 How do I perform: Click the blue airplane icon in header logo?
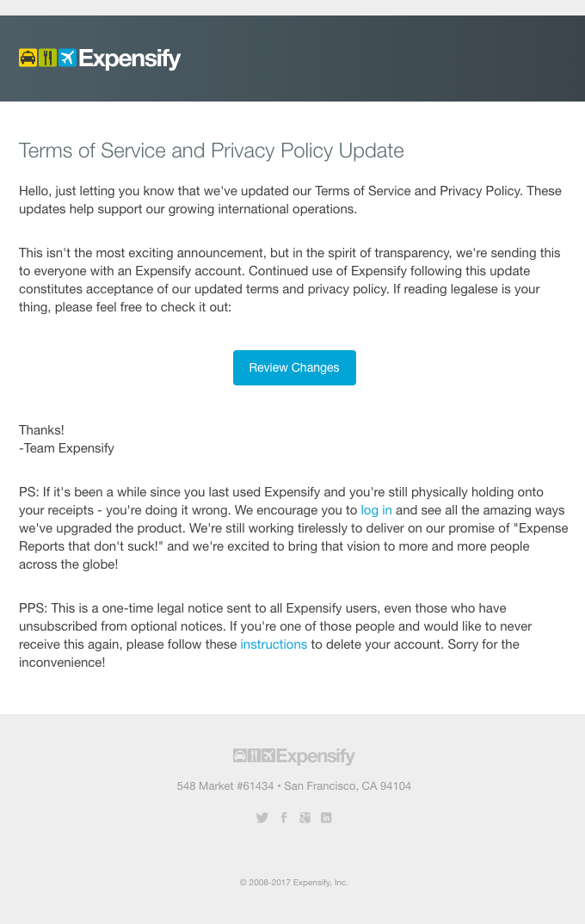(x=66, y=59)
